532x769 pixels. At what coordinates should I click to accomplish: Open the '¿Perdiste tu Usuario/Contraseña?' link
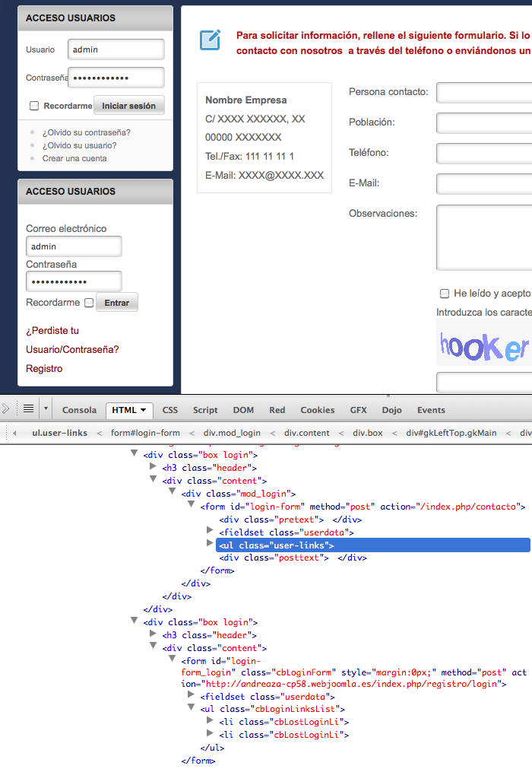coord(72,340)
